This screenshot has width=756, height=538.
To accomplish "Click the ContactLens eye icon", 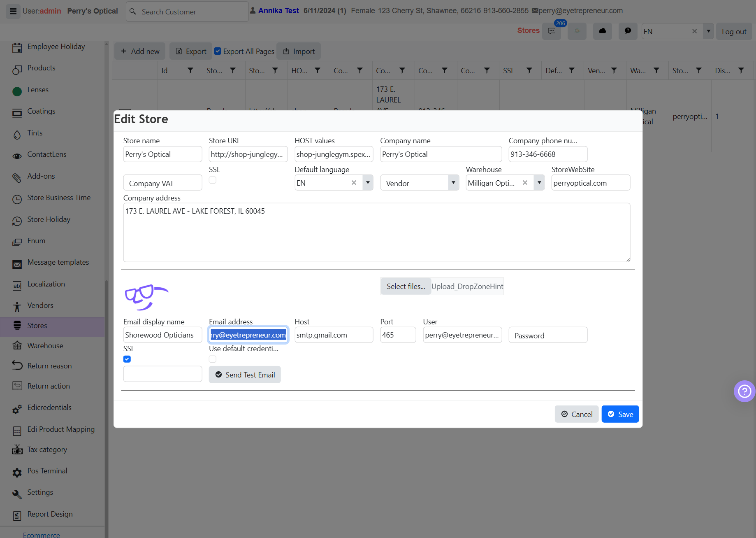I will tap(17, 156).
